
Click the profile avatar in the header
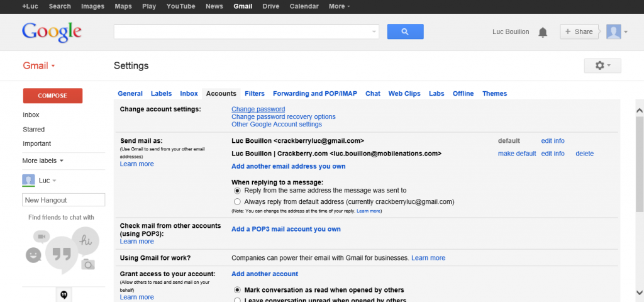[x=614, y=31]
